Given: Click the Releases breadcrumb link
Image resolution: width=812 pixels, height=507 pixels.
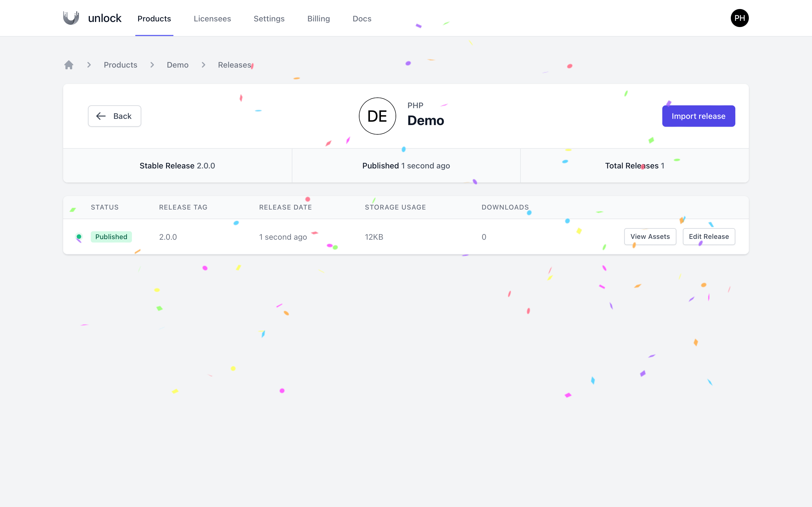Looking at the screenshot, I should pos(234,65).
